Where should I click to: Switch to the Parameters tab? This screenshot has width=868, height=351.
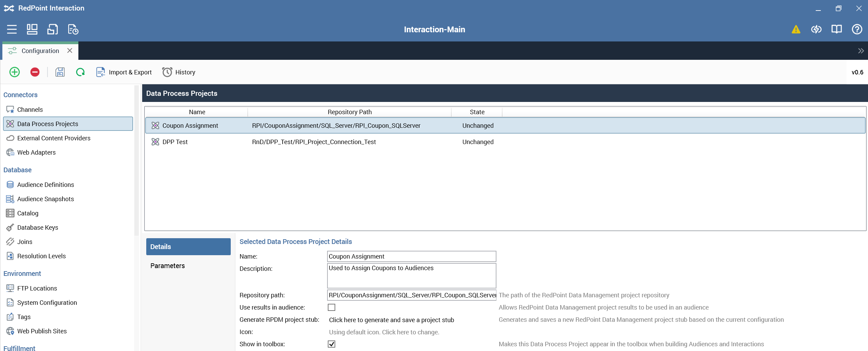(168, 266)
